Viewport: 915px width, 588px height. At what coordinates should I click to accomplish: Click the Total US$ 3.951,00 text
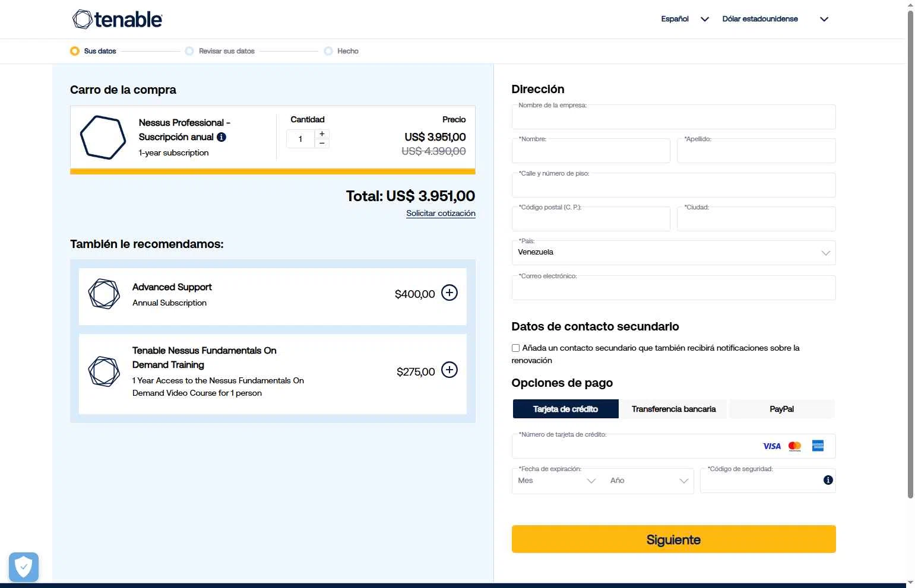click(x=410, y=196)
